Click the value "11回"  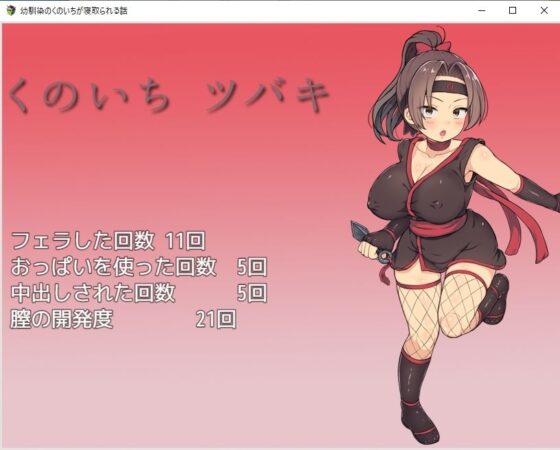185,240
